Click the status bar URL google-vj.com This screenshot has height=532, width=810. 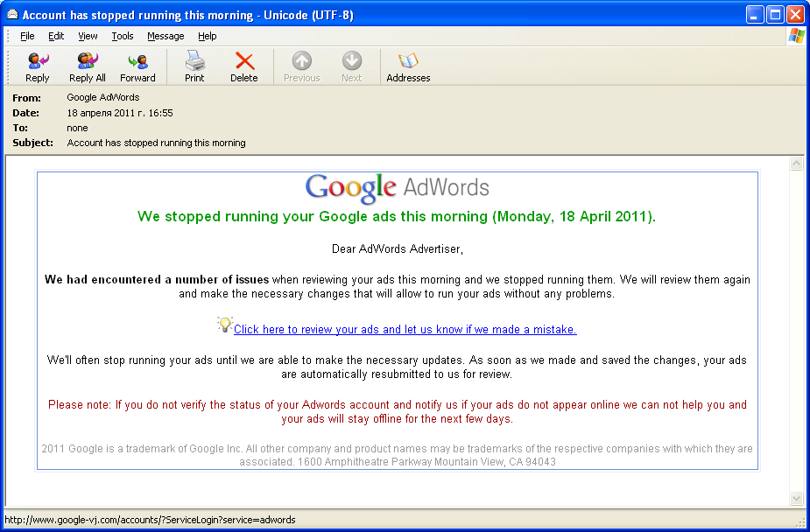150,520
